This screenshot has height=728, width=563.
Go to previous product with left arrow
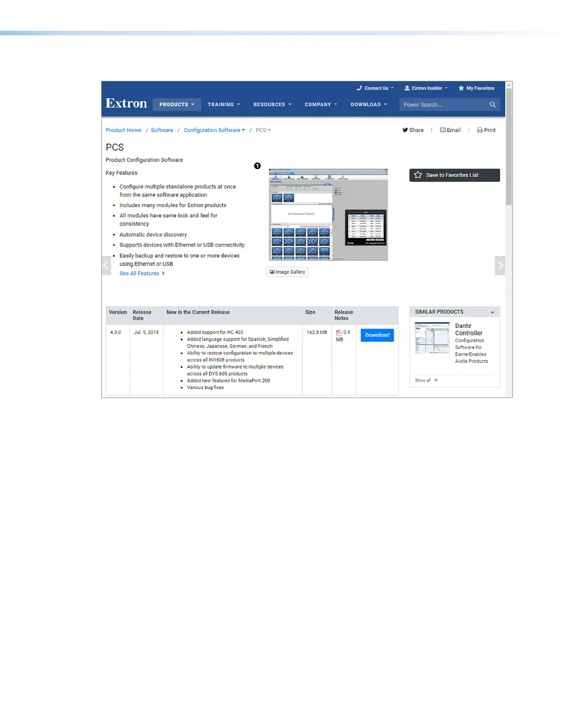coord(106,265)
